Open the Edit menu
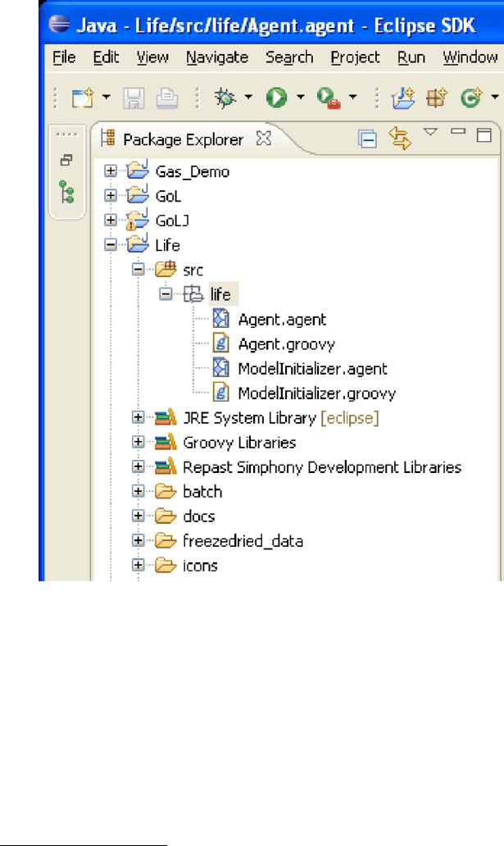This screenshot has height=846, width=504. pyautogui.click(x=106, y=57)
